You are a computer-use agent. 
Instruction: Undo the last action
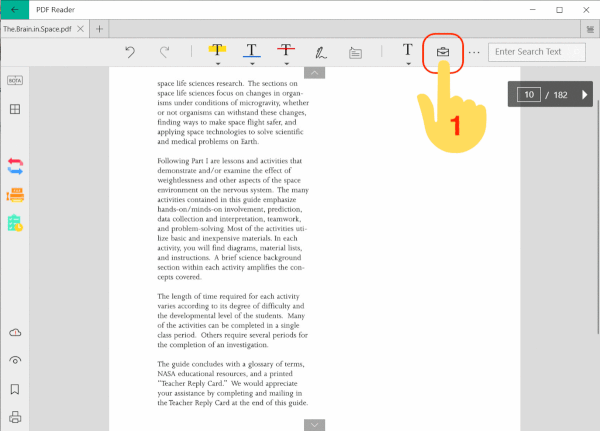(x=130, y=51)
